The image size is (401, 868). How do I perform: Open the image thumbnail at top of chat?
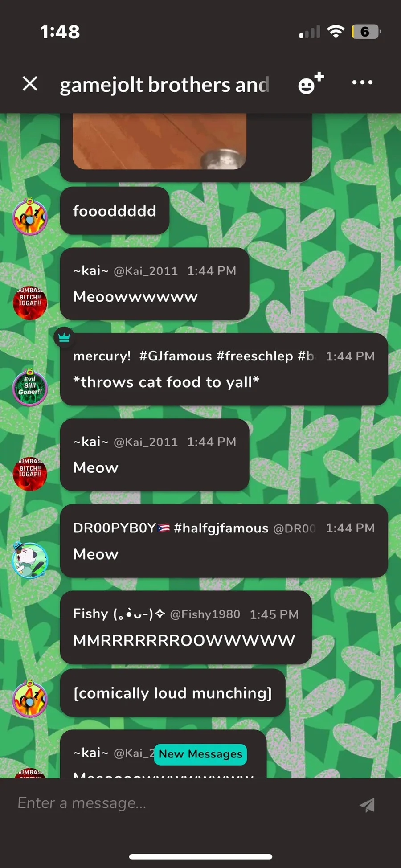pos(160,141)
